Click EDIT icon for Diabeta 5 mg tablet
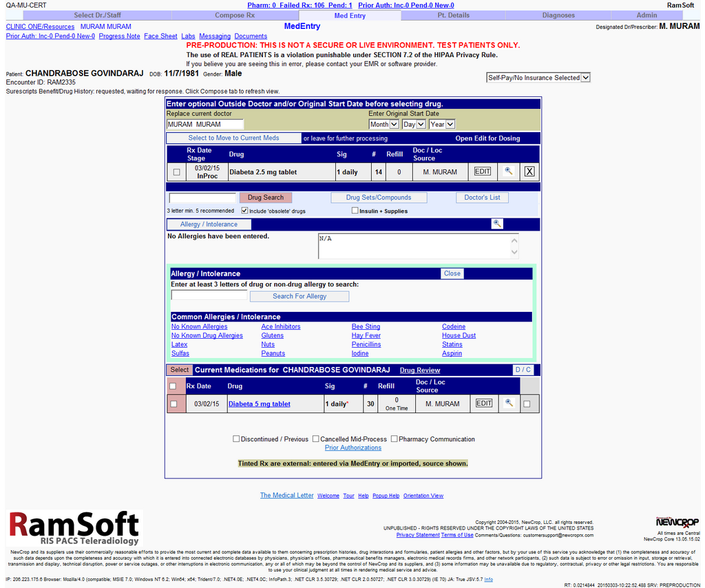The image size is (705, 588). (x=484, y=403)
